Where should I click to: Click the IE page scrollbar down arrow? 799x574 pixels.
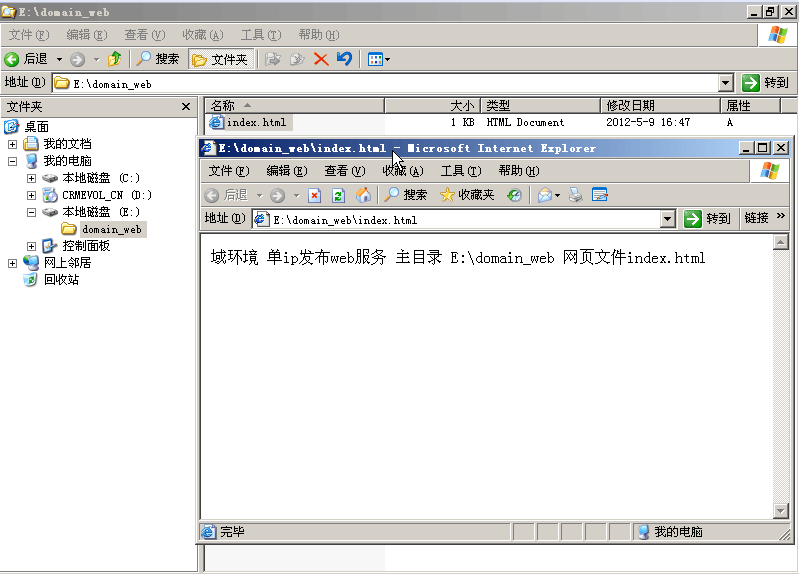(781, 511)
